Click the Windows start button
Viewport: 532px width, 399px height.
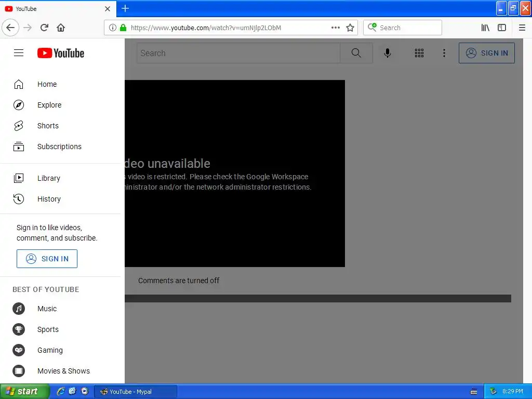pyautogui.click(x=24, y=392)
